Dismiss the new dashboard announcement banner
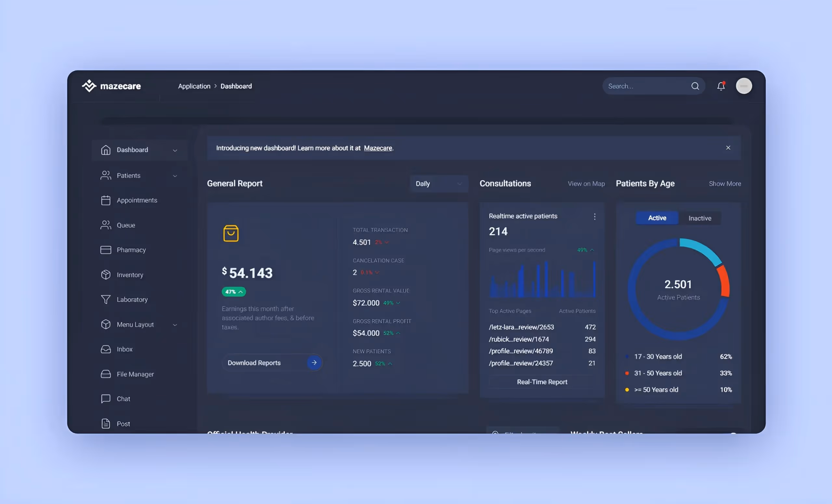The image size is (832, 504). [x=728, y=148]
